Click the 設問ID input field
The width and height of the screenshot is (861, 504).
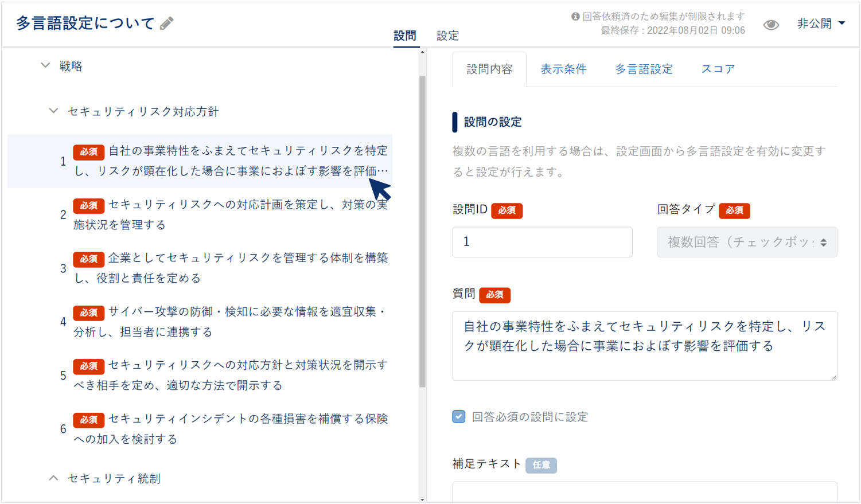coord(542,242)
